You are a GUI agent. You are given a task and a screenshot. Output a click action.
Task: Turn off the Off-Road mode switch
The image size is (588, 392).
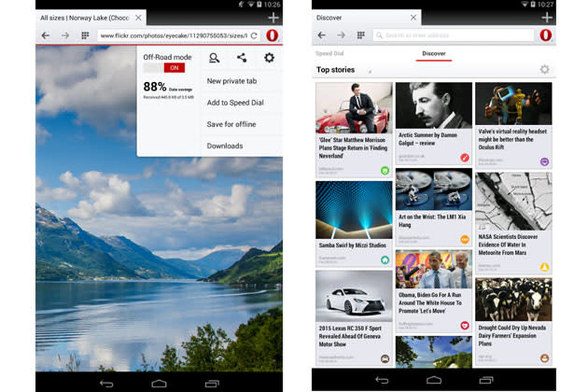pos(164,68)
